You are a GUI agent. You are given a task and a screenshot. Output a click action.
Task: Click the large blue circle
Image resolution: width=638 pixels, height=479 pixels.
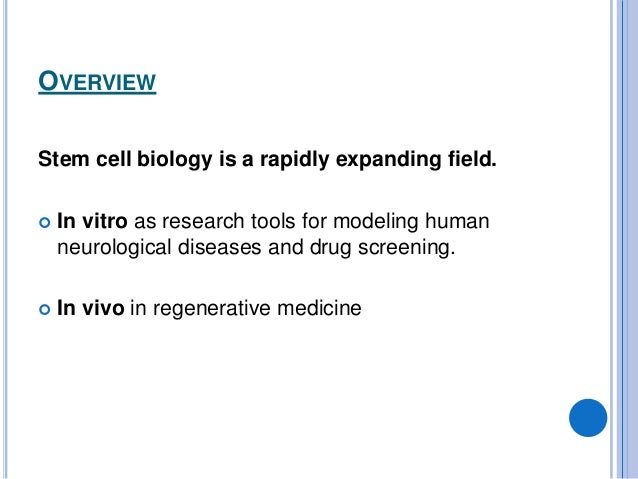pos(588,418)
